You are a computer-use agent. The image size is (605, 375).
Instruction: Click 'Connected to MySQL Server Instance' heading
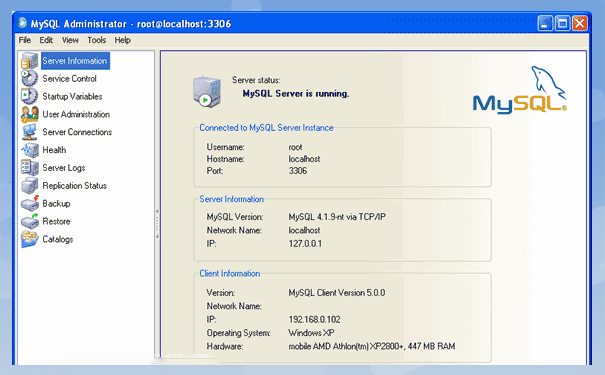[x=266, y=128]
